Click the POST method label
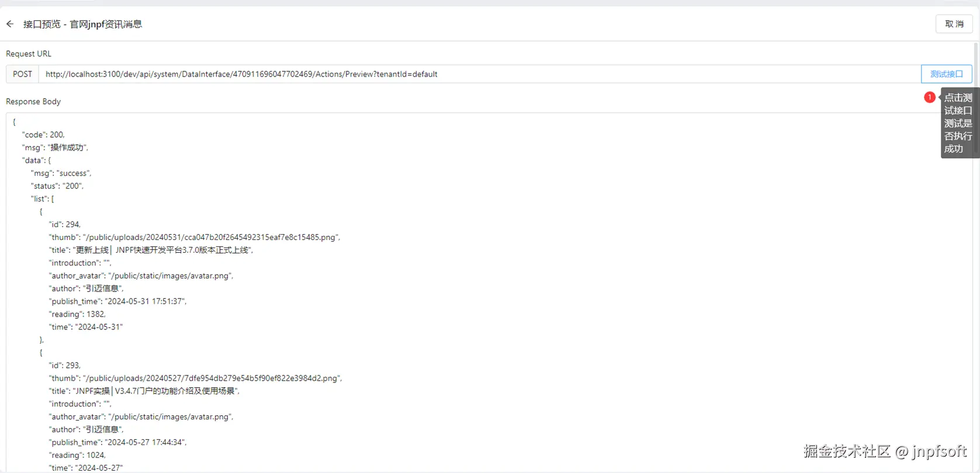 tap(22, 74)
